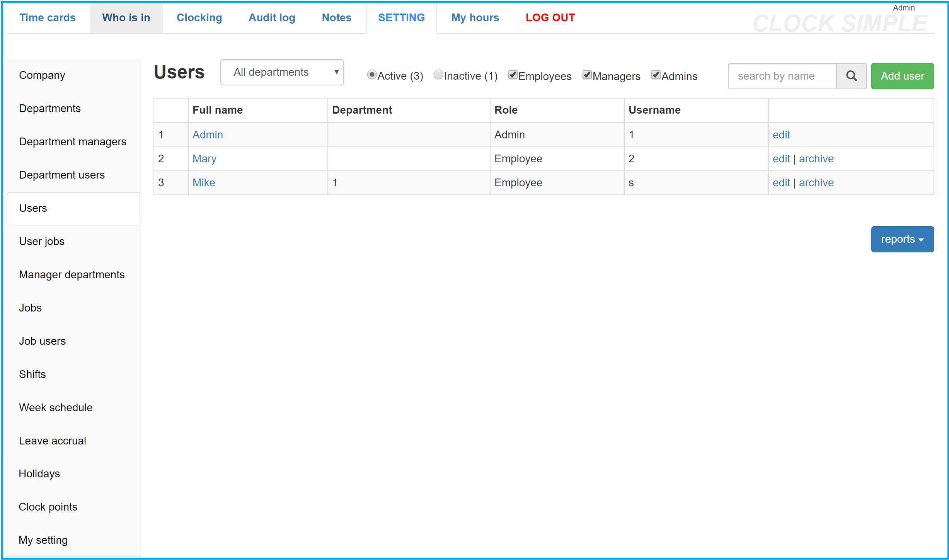This screenshot has height=560, width=949.
Task: Uncheck the Managers checkbox
Action: [x=587, y=75]
